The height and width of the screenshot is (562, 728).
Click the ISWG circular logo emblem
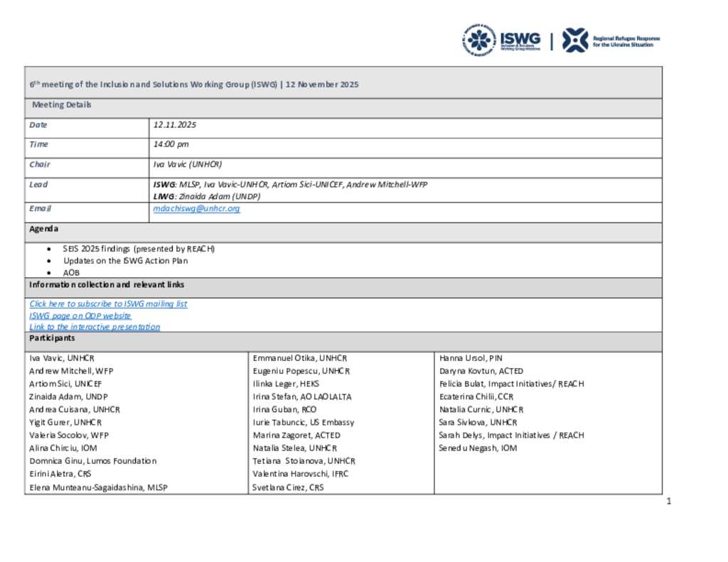tap(478, 40)
